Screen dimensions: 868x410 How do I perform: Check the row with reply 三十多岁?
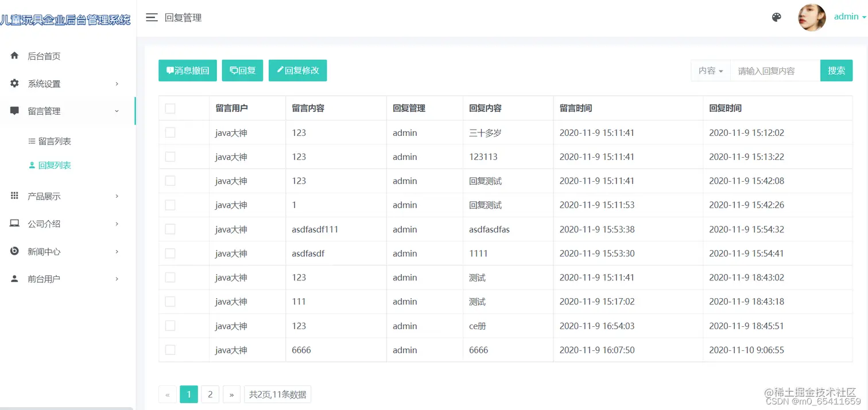point(170,132)
